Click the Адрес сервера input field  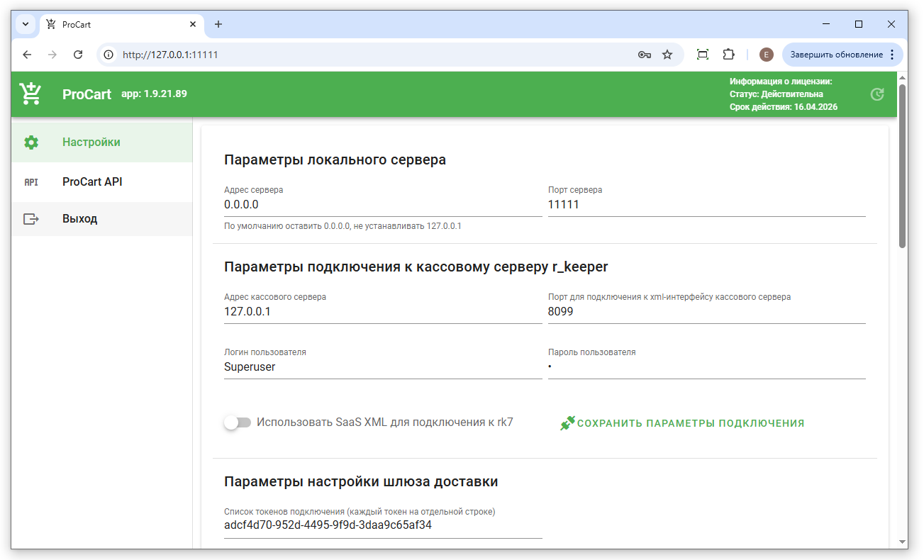(383, 205)
